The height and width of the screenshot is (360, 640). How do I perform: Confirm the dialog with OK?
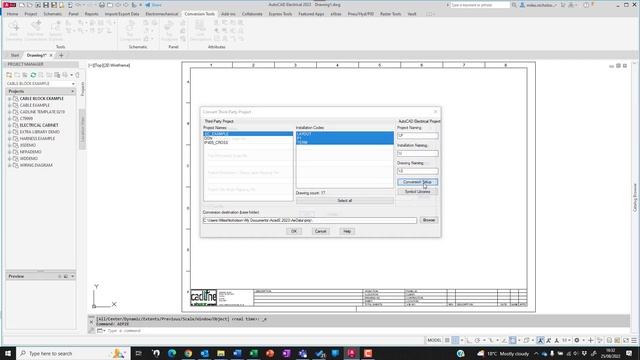tap(294, 231)
